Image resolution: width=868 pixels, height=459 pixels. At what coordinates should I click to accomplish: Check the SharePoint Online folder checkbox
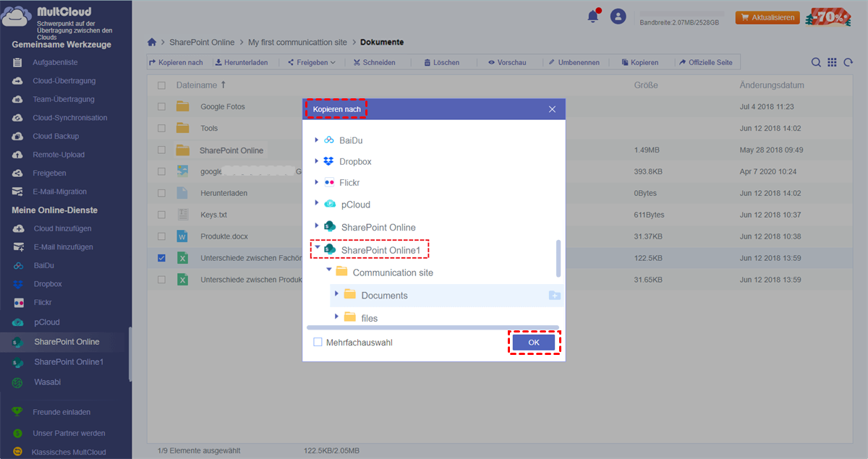[161, 150]
